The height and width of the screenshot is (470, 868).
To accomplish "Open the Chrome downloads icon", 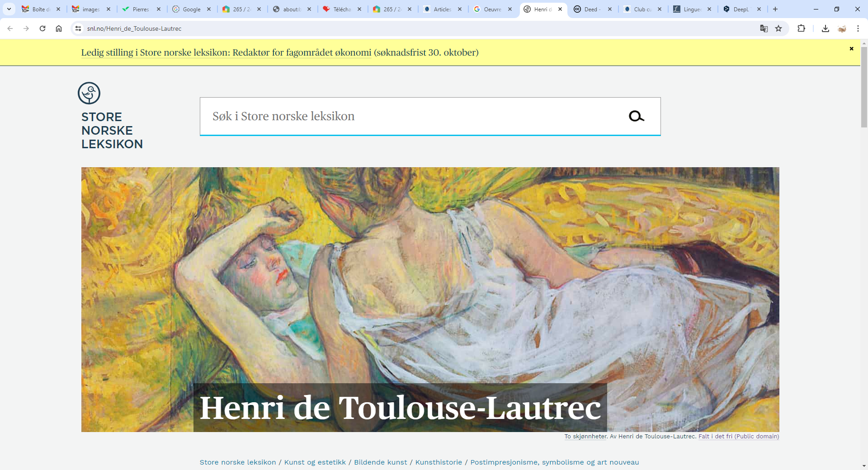I will coord(825,28).
